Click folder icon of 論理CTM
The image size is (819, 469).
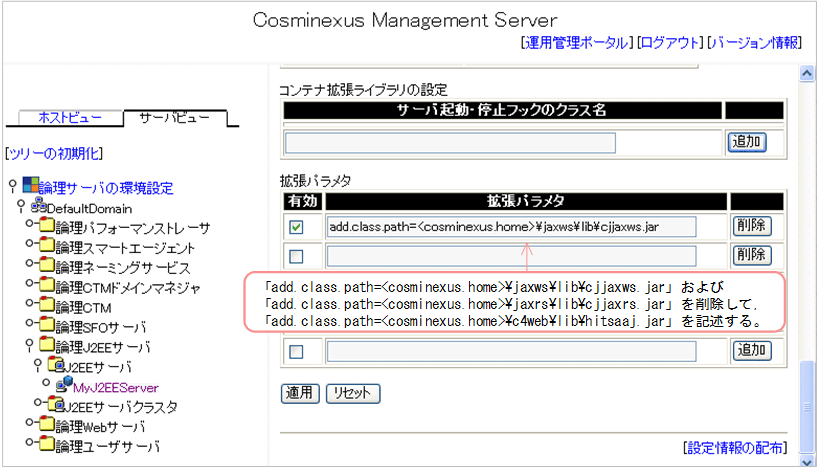click(47, 304)
